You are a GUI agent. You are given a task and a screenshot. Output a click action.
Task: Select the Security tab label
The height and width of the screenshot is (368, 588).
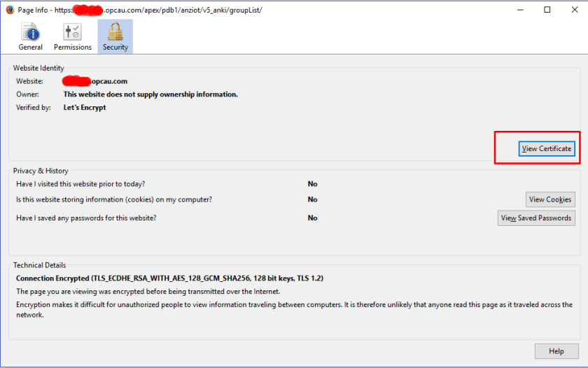115,48
